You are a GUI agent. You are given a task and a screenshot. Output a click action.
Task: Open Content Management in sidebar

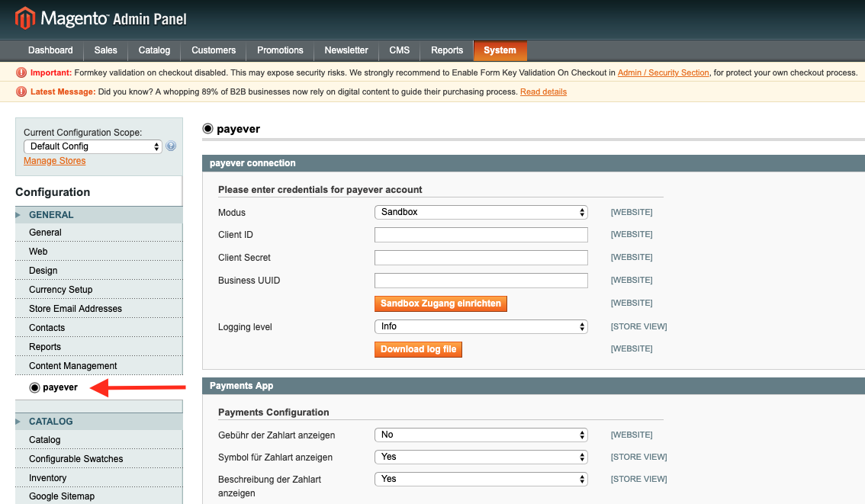[99, 366]
